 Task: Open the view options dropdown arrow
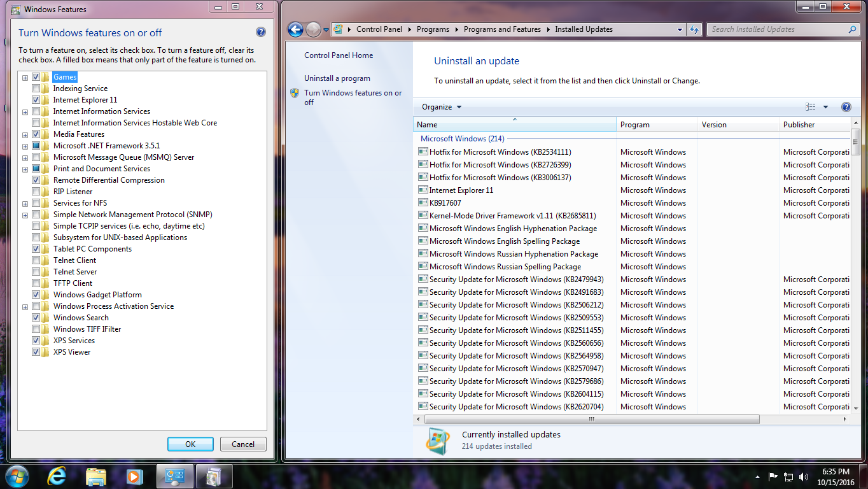click(x=826, y=107)
